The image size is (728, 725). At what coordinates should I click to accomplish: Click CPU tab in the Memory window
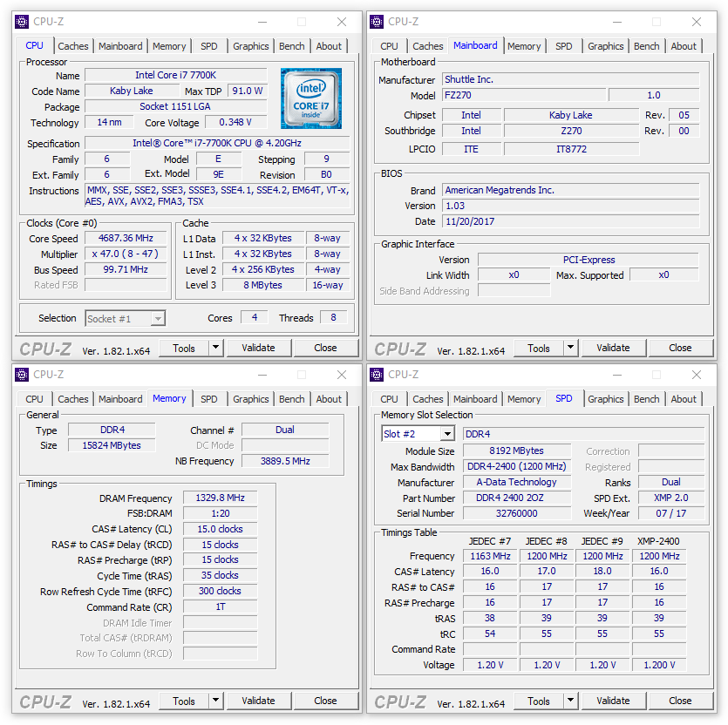[x=34, y=399]
